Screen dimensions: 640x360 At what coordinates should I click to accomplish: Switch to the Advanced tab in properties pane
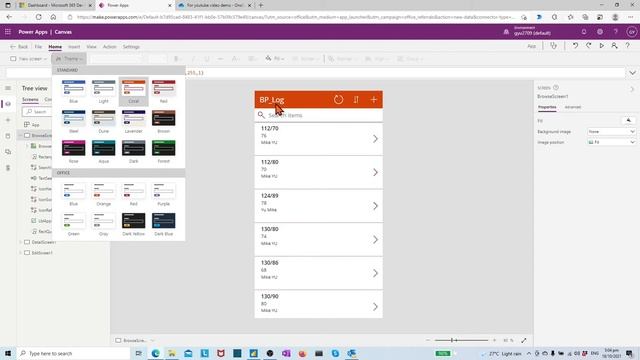click(x=572, y=107)
